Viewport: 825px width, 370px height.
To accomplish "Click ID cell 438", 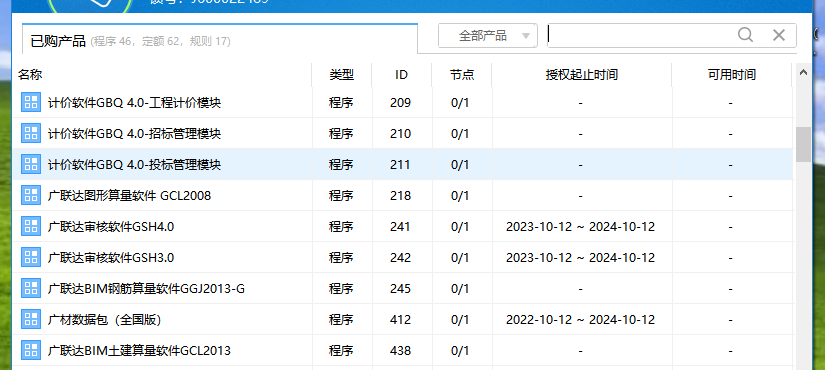I will 400,351.
